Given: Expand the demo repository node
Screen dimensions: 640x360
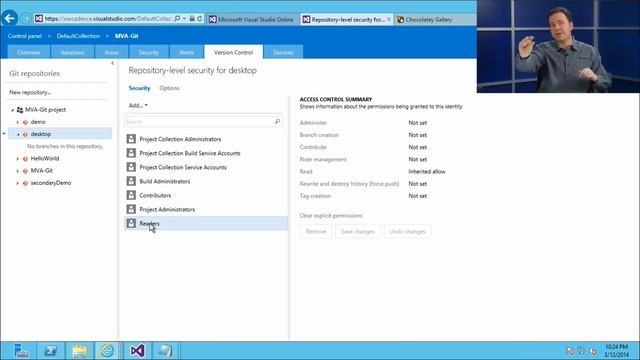Looking at the screenshot, I should click(x=18, y=122).
